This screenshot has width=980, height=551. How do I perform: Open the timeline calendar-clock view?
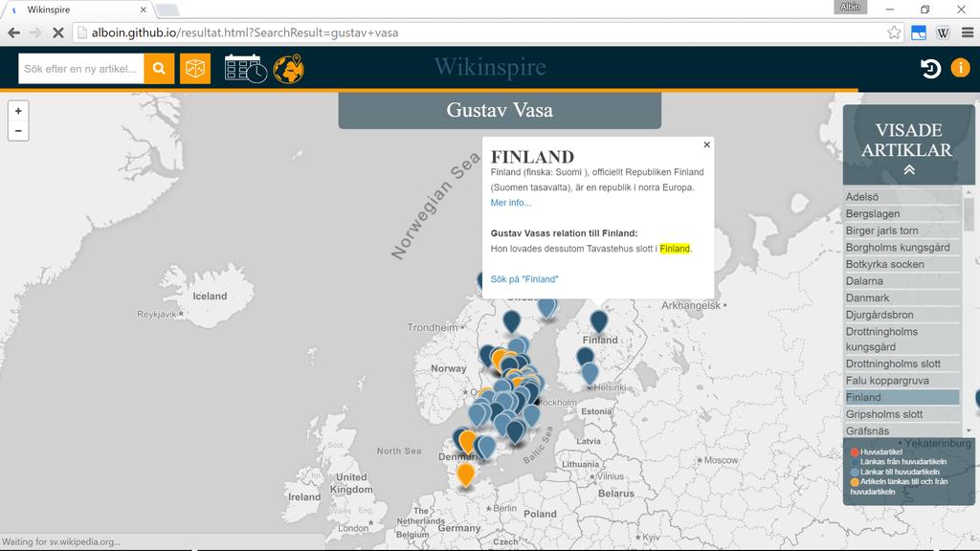pyautogui.click(x=246, y=69)
